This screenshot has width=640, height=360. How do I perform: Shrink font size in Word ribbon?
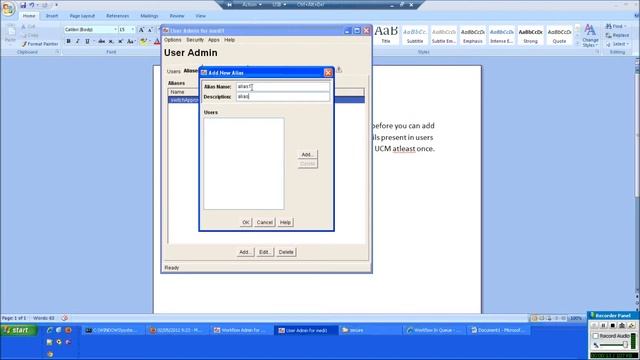[150, 30]
